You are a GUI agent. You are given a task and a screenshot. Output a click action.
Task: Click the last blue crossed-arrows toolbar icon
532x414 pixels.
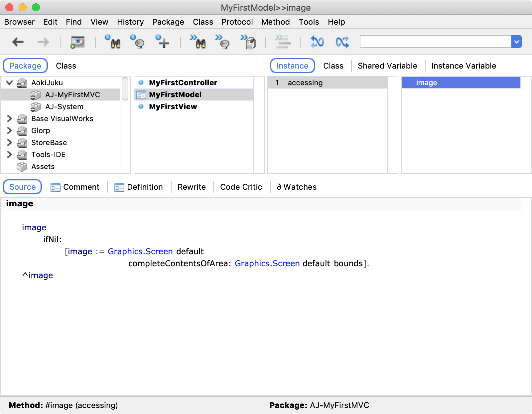point(342,42)
